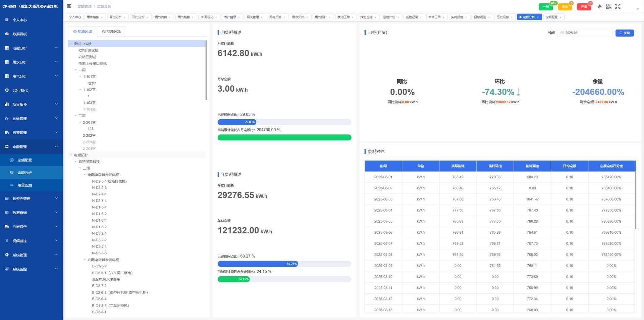Screen dimensions: 644x320
Task: Enter fullscreen mode via the expand icon
Action: 618,6
